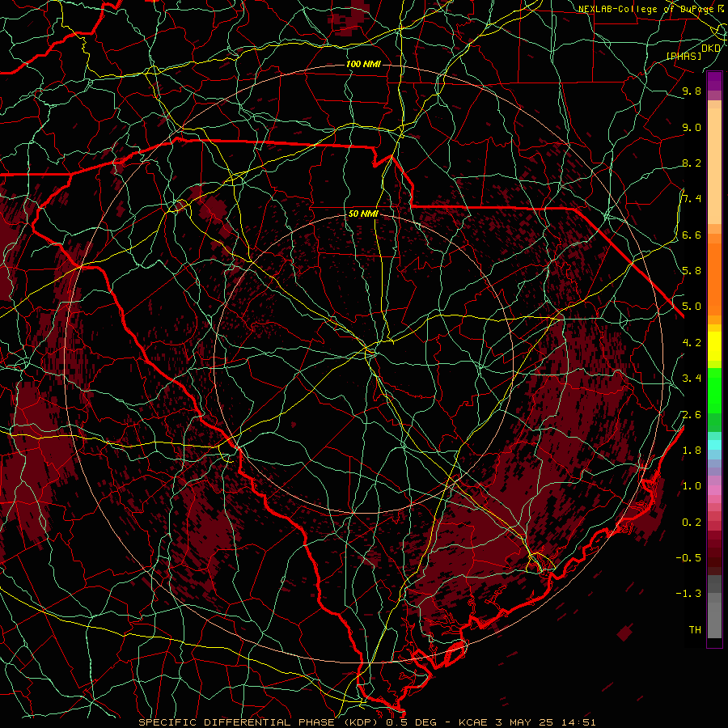Image resolution: width=728 pixels, height=728 pixels.
Task: Click the 7.4 value on the color scale
Action: [692, 199]
